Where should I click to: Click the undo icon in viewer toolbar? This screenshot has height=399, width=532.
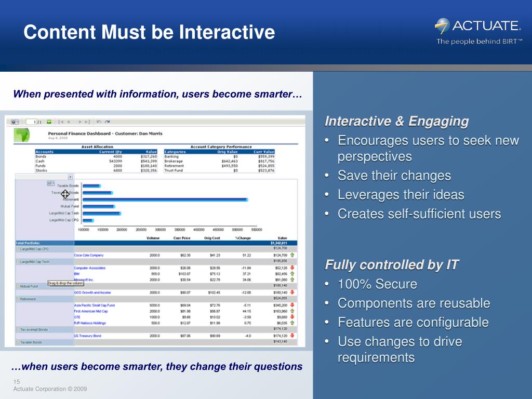coord(99,122)
